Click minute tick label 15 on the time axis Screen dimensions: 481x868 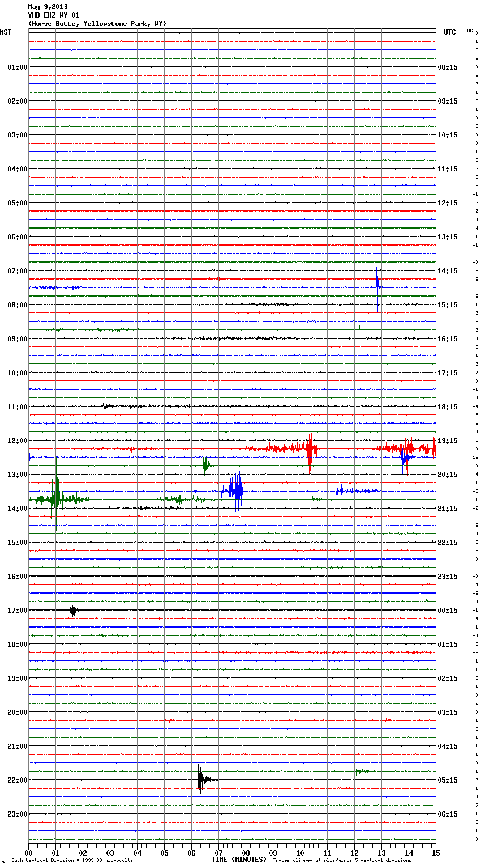click(436, 853)
